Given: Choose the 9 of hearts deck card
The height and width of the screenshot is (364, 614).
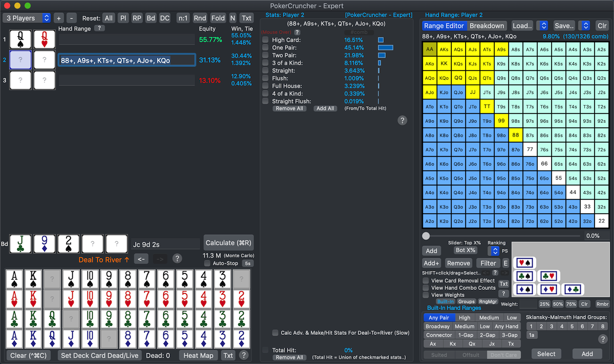Looking at the screenshot, I should [x=109, y=299].
